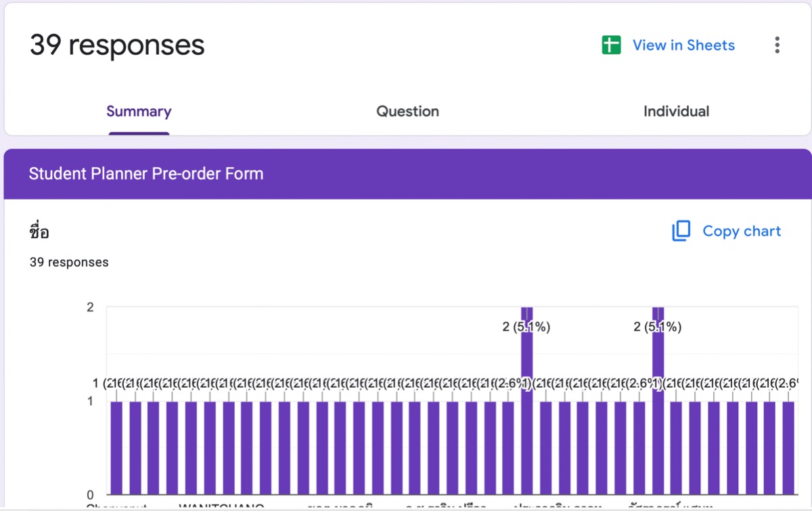Viewport: 812px width, 511px height.
Task: Click the first 2 (5.1%) bar label
Action: [526, 327]
